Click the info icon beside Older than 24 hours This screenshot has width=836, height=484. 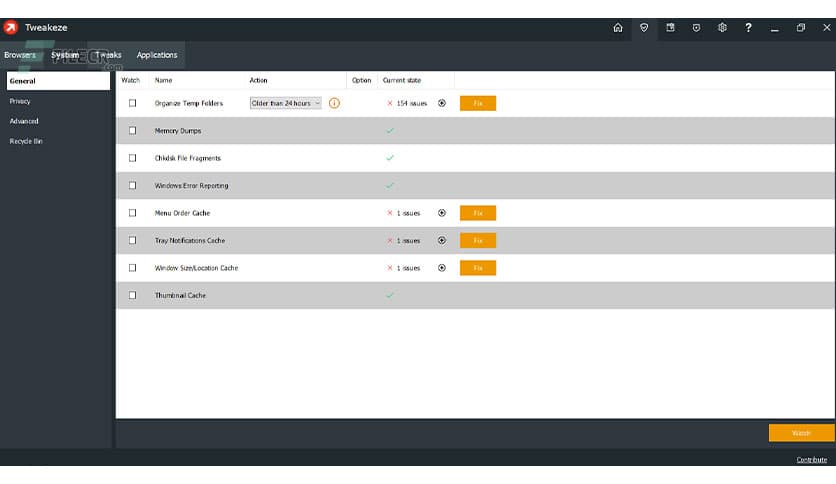point(334,103)
